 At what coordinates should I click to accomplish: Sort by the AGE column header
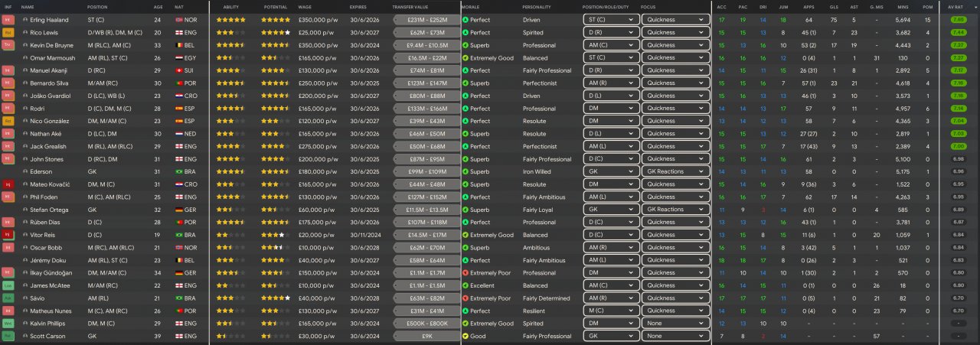[158, 6]
